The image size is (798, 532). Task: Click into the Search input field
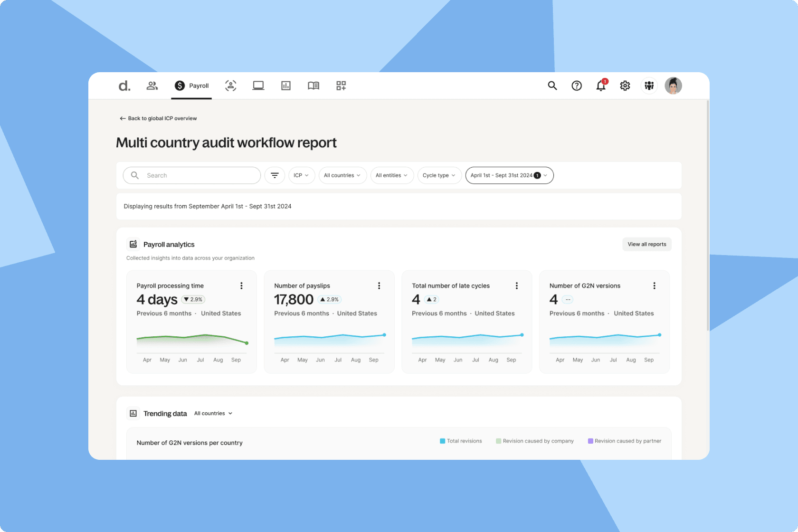[x=199, y=175]
